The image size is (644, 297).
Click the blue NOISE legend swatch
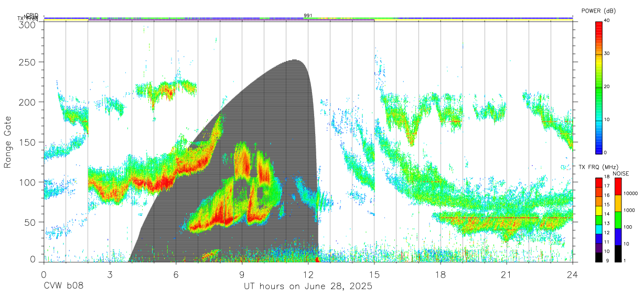[618, 236]
